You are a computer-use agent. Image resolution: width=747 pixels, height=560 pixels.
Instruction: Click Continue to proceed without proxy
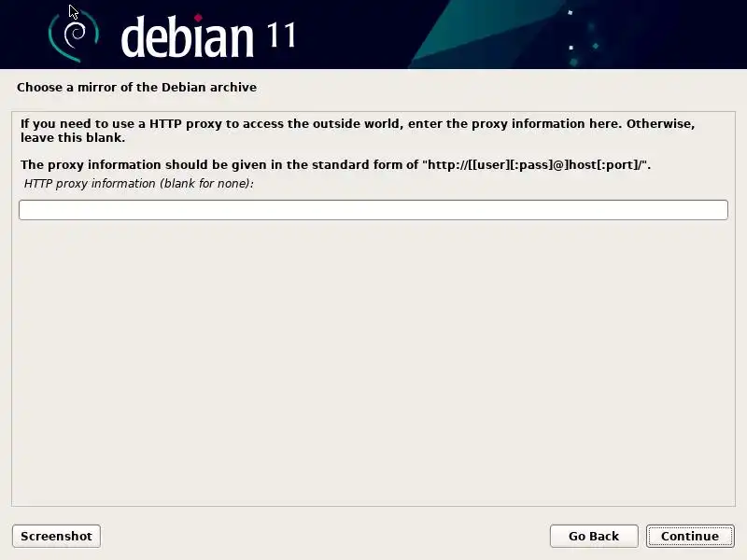point(690,536)
